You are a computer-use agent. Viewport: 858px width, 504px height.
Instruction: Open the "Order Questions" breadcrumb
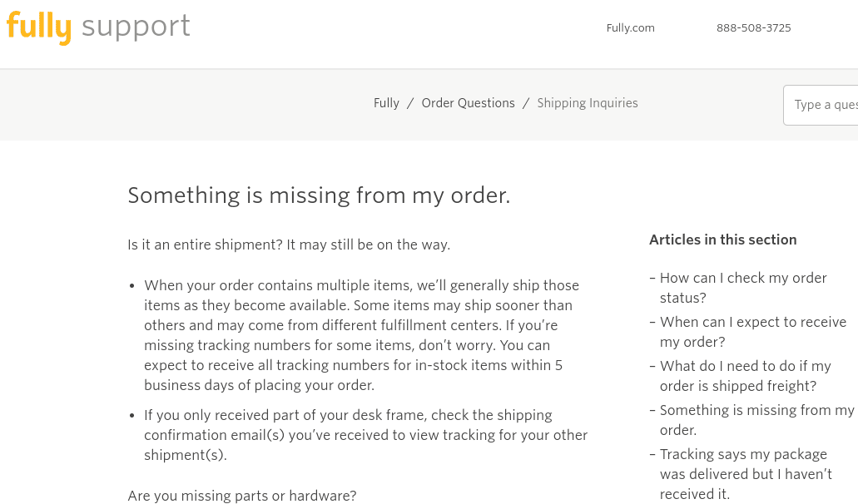point(468,103)
